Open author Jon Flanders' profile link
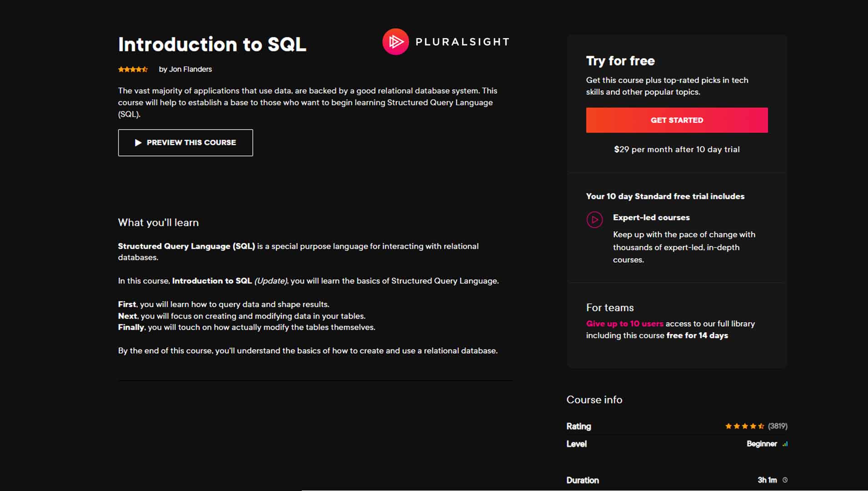The height and width of the screenshot is (491, 868). click(x=190, y=69)
